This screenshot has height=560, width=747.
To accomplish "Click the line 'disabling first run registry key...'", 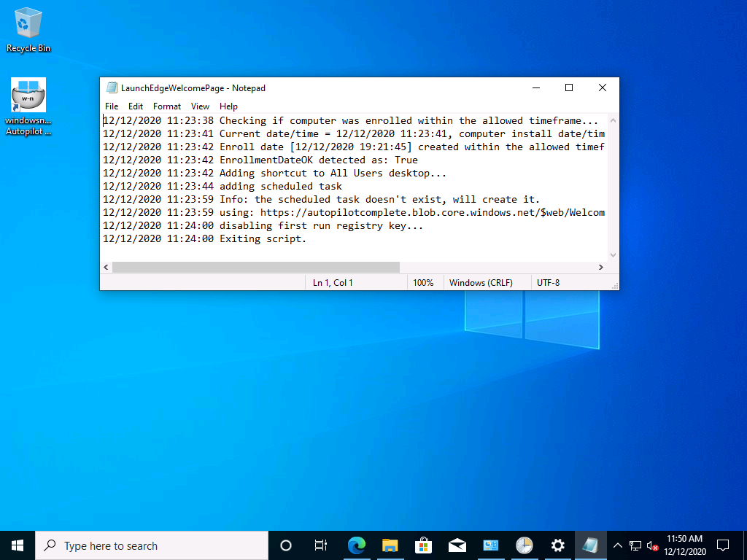I will [263, 225].
